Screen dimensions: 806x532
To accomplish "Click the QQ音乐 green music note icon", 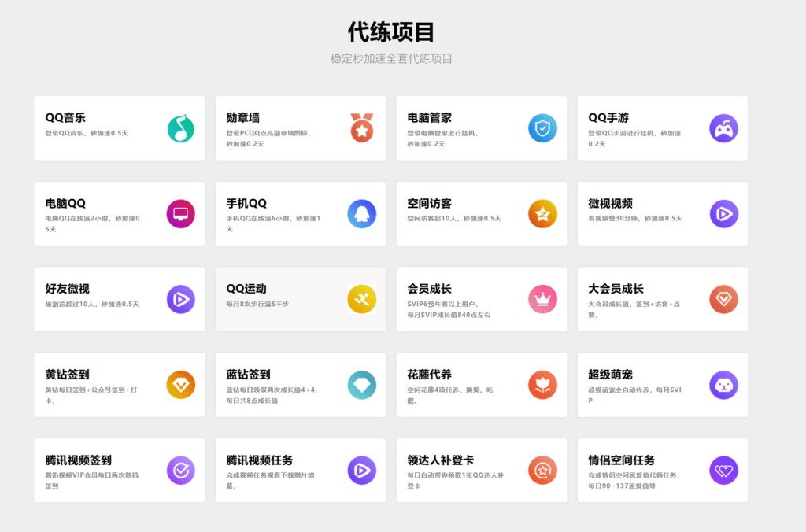I will pyautogui.click(x=181, y=128).
